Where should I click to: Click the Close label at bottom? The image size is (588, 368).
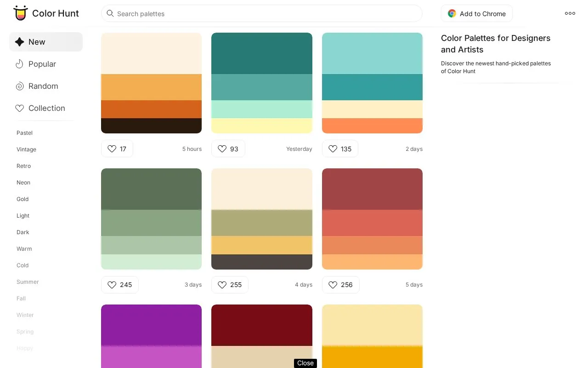point(305,363)
